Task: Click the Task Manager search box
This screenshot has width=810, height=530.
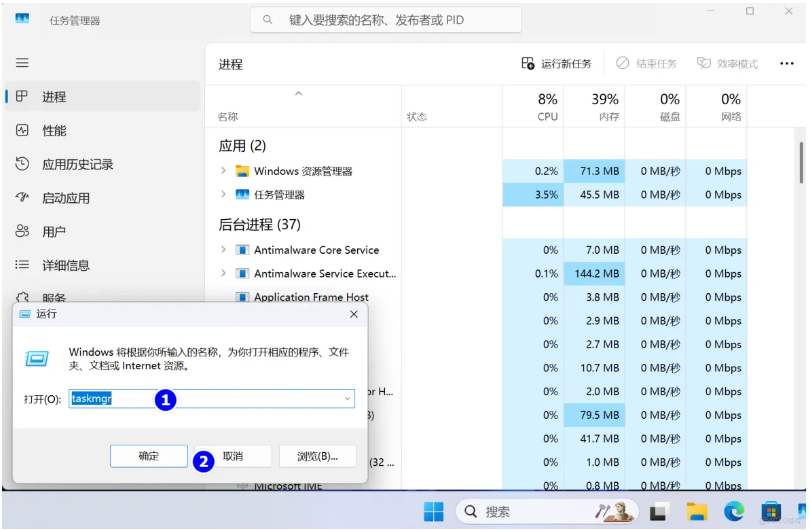Action: 385,20
